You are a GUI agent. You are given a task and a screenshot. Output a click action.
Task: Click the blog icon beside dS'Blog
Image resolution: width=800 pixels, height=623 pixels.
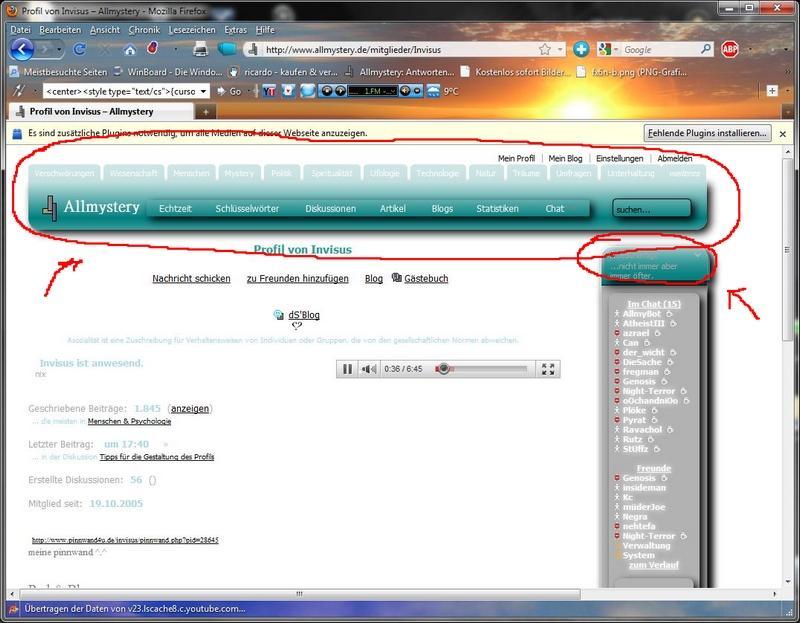coord(279,315)
